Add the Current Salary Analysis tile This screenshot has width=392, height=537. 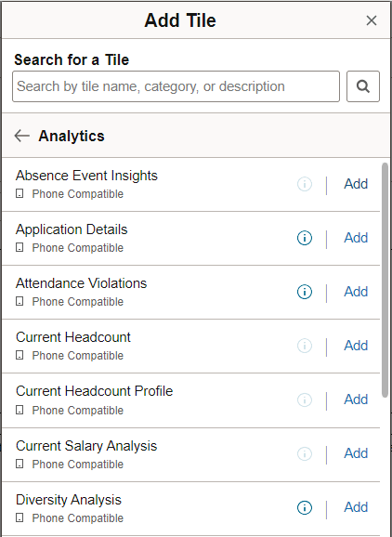coord(356,453)
